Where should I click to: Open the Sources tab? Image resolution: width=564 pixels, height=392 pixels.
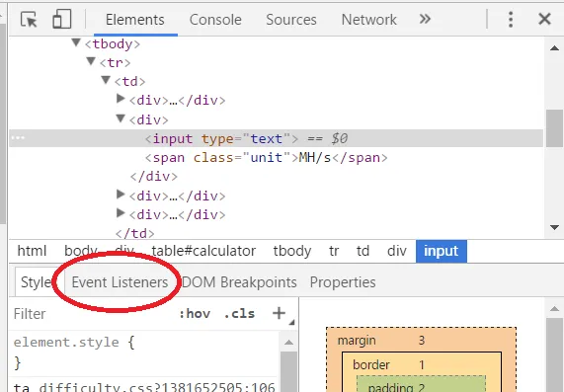coord(291,20)
